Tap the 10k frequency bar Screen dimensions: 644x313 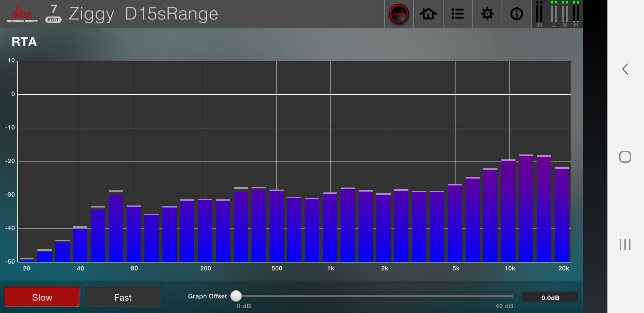508,212
